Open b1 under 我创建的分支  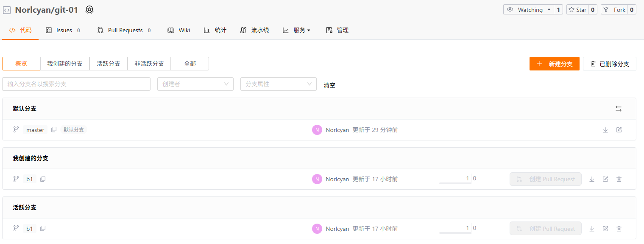tap(30, 179)
